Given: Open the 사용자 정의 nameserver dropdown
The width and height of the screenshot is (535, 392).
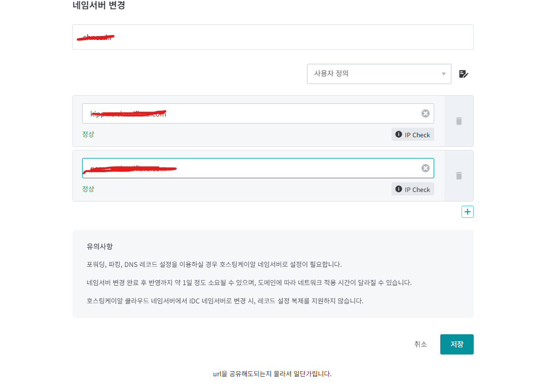Looking at the screenshot, I should point(379,74).
